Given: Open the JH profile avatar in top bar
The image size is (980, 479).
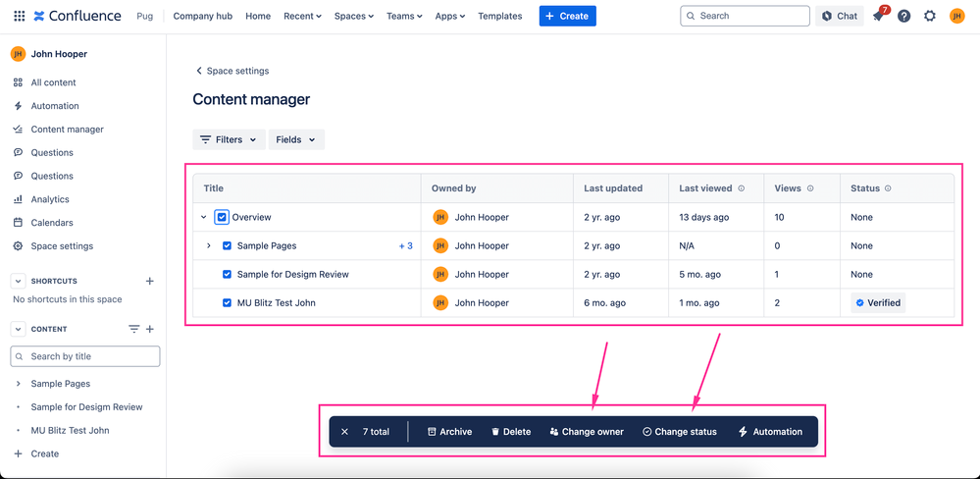Looking at the screenshot, I should click(x=956, y=17).
